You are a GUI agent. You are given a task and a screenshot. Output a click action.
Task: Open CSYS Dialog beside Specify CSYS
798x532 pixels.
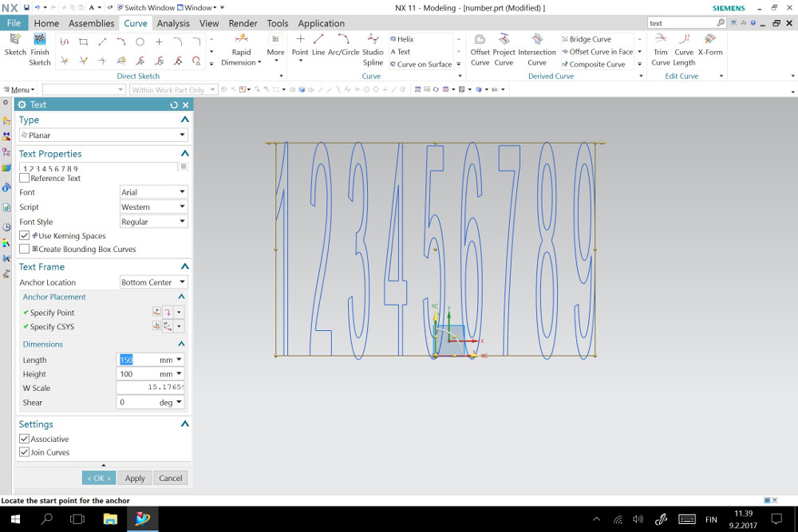(x=156, y=326)
